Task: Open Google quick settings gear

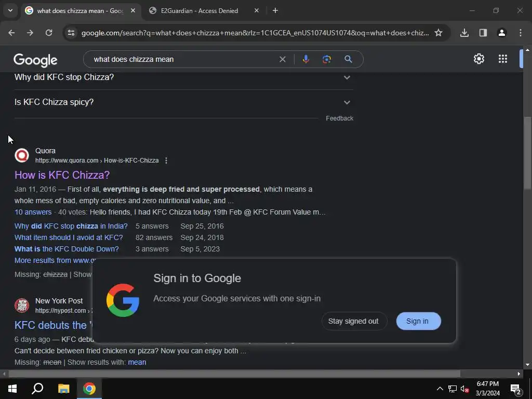Action: [478, 59]
